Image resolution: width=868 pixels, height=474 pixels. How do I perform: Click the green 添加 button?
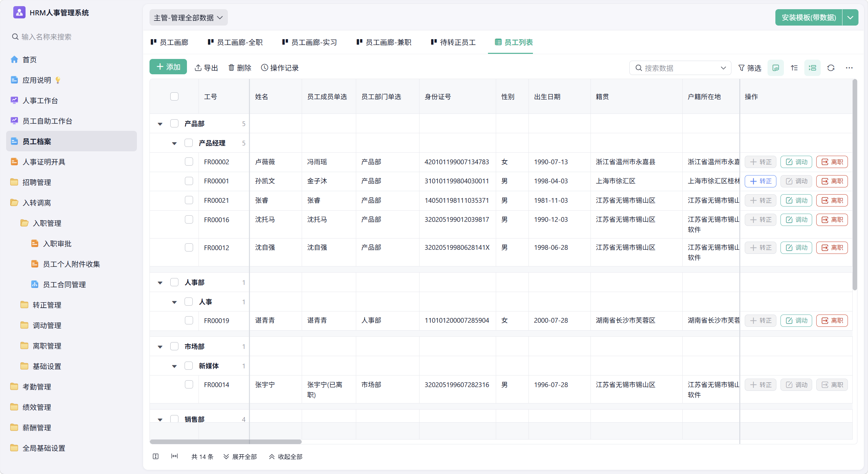tap(168, 67)
